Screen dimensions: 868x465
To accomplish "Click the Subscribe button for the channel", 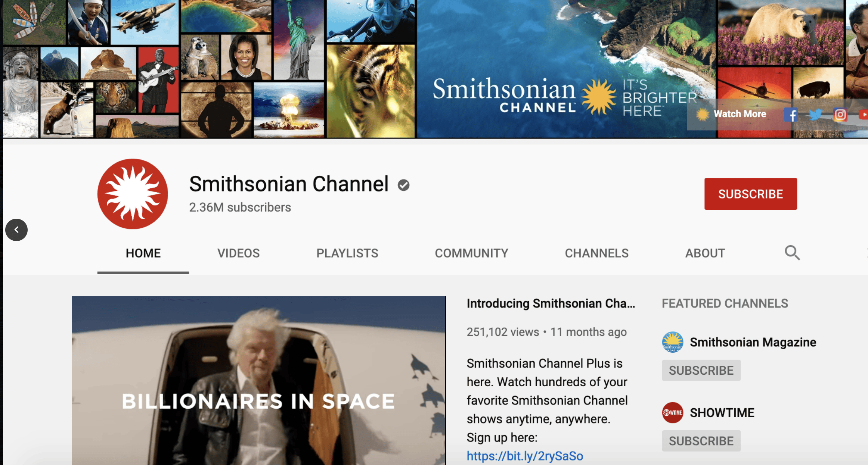I will (x=751, y=193).
